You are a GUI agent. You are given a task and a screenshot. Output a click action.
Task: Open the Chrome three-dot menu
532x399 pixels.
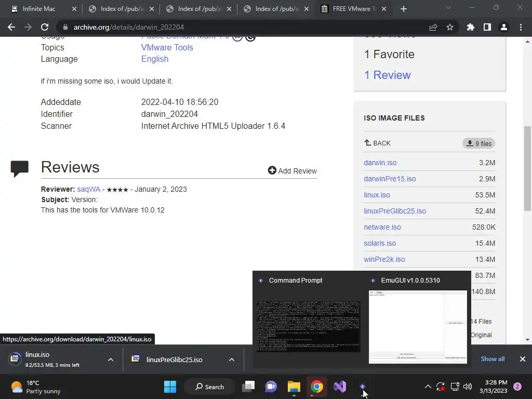pyautogui.click(x=521, y=27)
